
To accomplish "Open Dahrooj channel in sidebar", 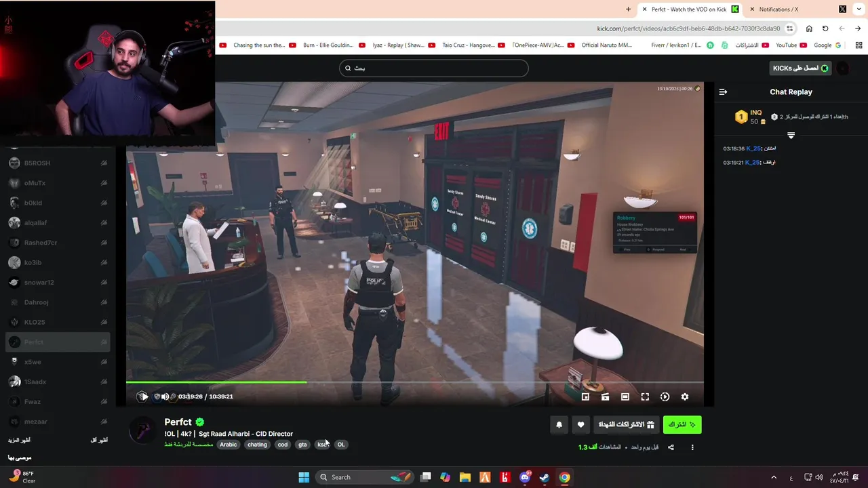I will [58, 302].
